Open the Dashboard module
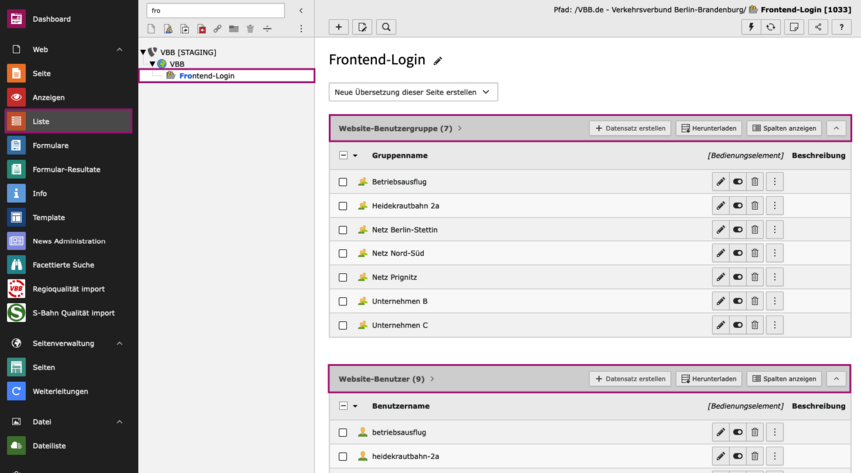The width and height of the screenshot is (861, 473). tap(69, 19)
